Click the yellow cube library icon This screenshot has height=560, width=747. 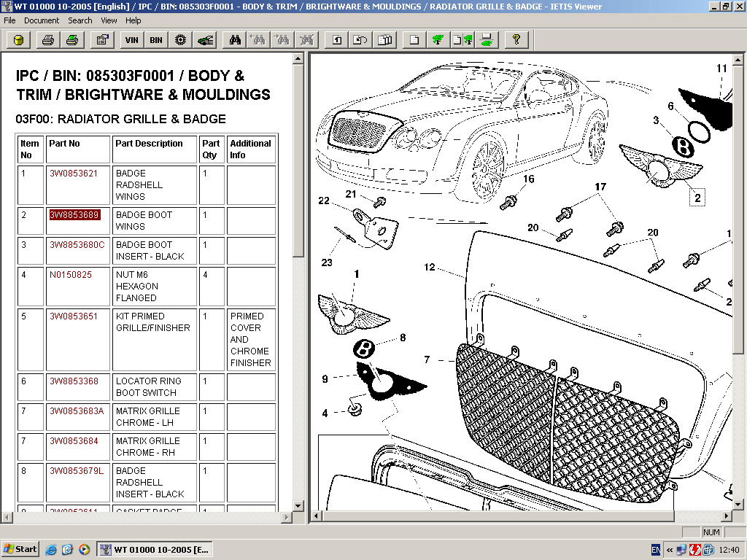point(18,40)
